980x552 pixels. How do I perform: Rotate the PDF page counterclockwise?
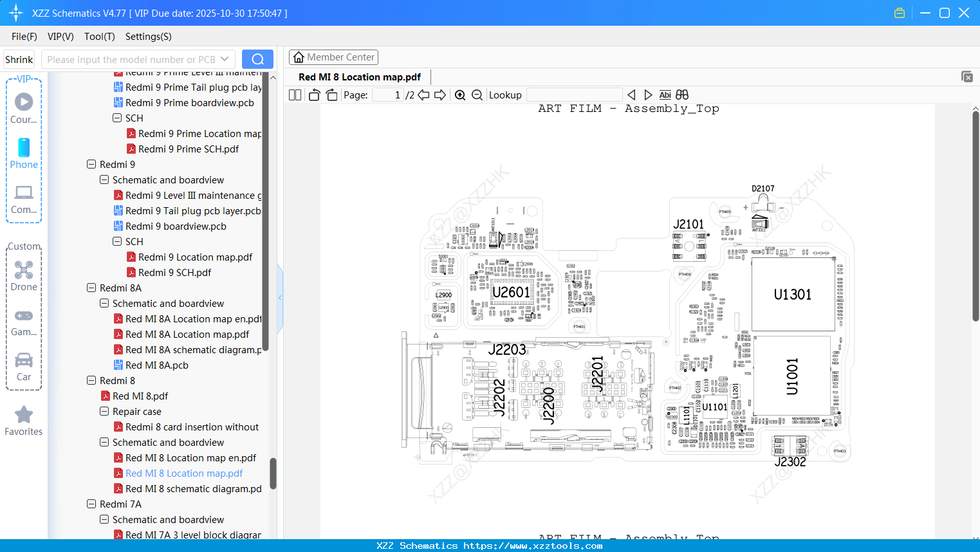tap(313, 95)
